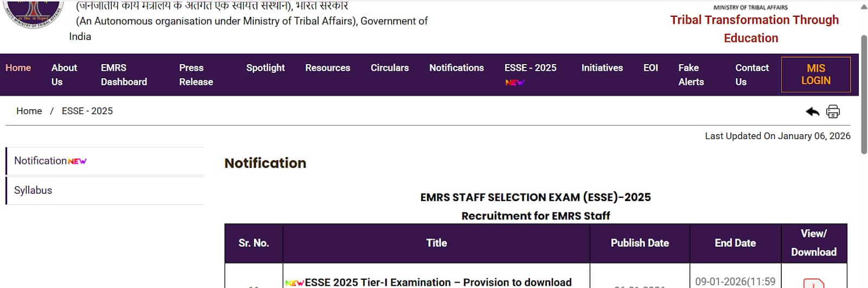Click the MIS LOGIN button
This screenshot has width=868, height=288.
[815, 74]
